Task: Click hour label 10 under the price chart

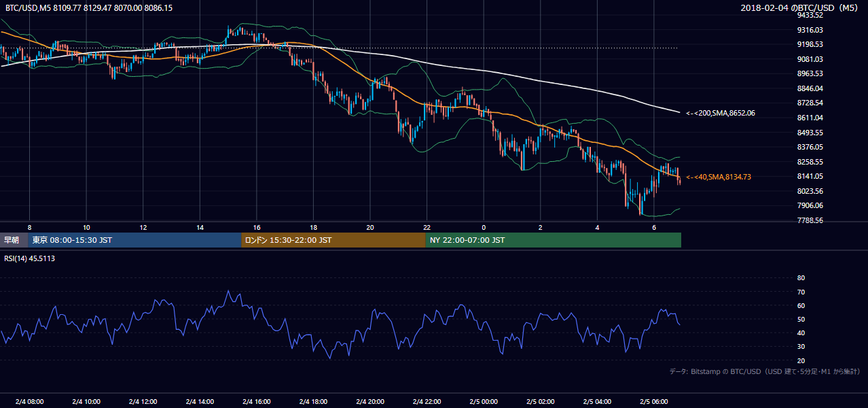Action: pos(86,227)
